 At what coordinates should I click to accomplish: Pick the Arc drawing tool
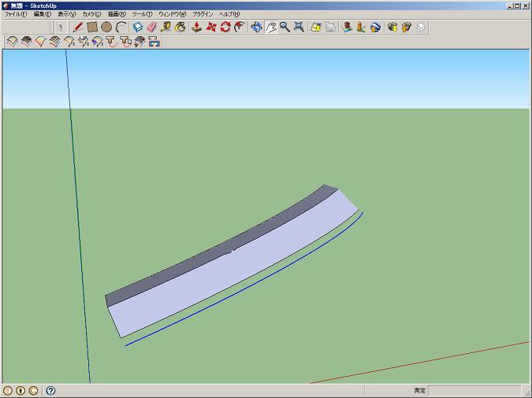pyautogui.click(x=121, y=27)
